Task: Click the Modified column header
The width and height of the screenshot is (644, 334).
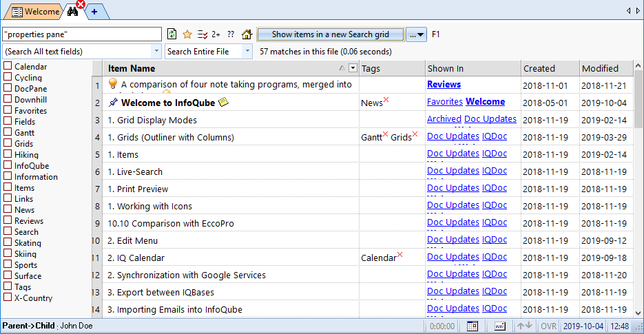Action: (606, 69)
